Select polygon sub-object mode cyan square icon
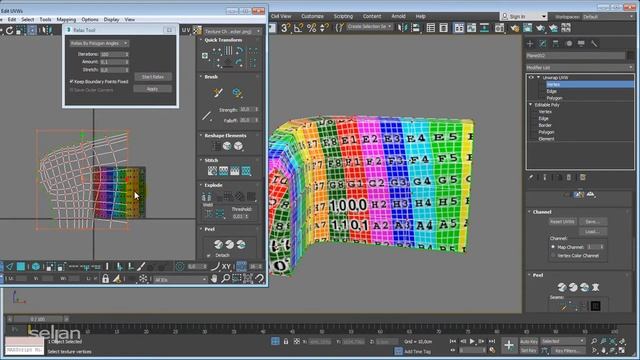The image size is (640, 360). point(21,267)
